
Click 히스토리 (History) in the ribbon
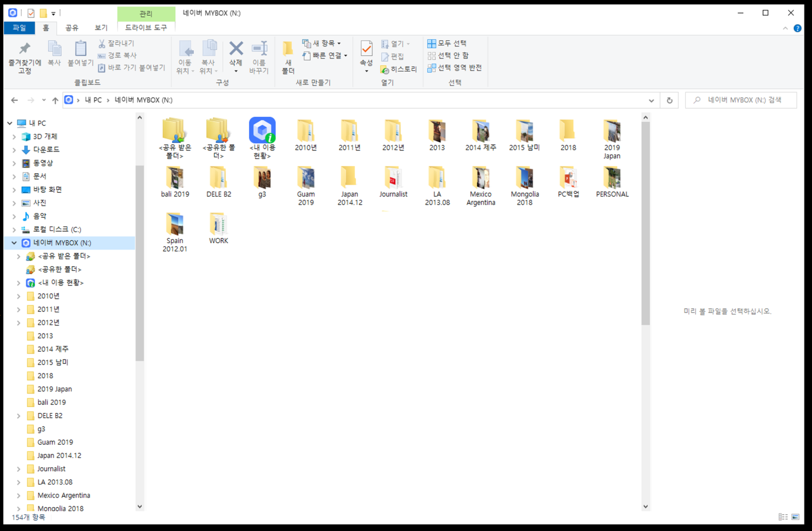click(399, 69)
